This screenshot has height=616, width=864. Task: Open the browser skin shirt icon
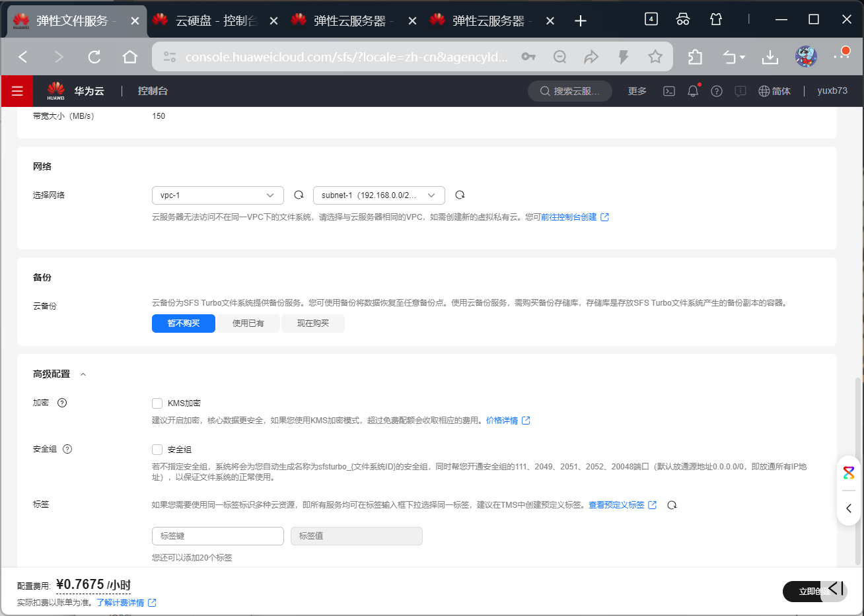click(716, 19)
